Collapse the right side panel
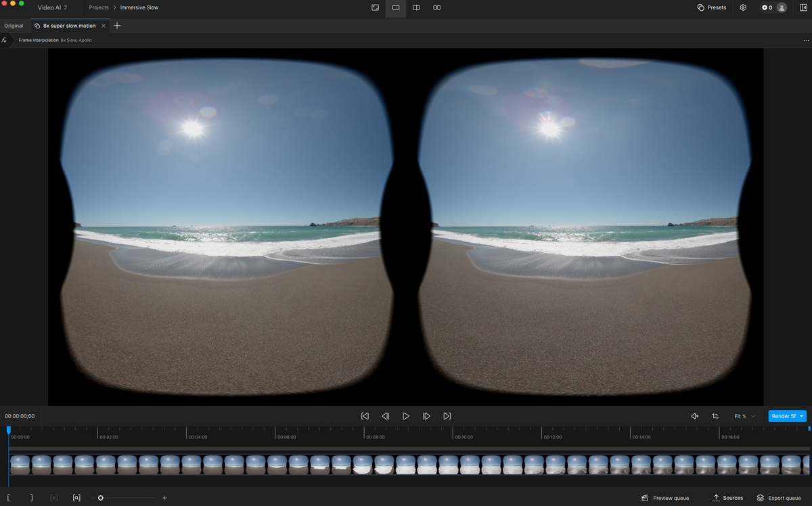Viewport: 812px width, 506px height. tap(803, 7)
